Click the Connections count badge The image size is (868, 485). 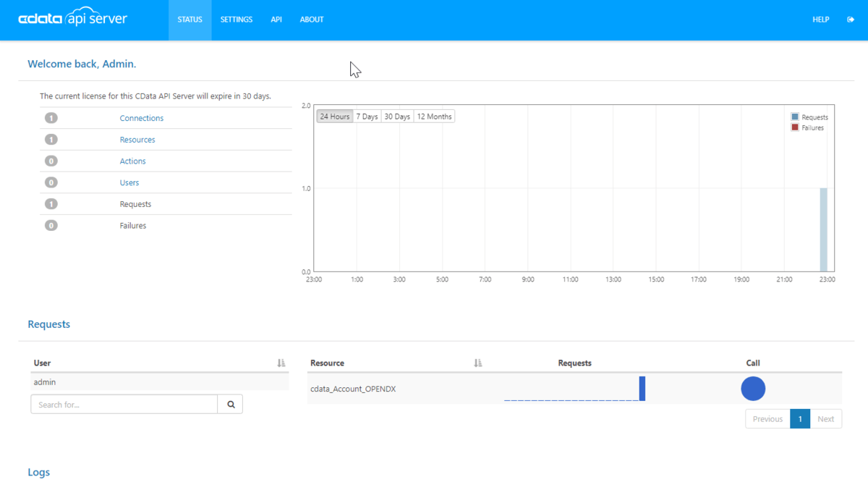[x=51, y=118]
